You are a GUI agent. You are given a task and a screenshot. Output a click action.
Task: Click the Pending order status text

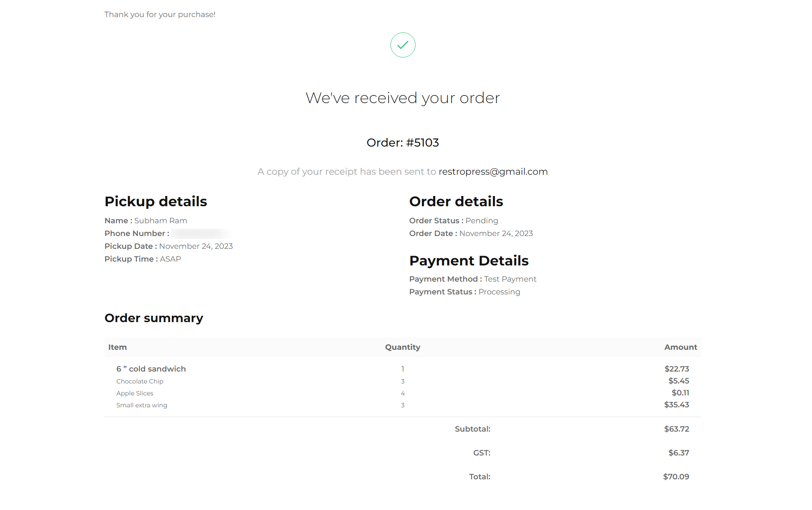482,221
